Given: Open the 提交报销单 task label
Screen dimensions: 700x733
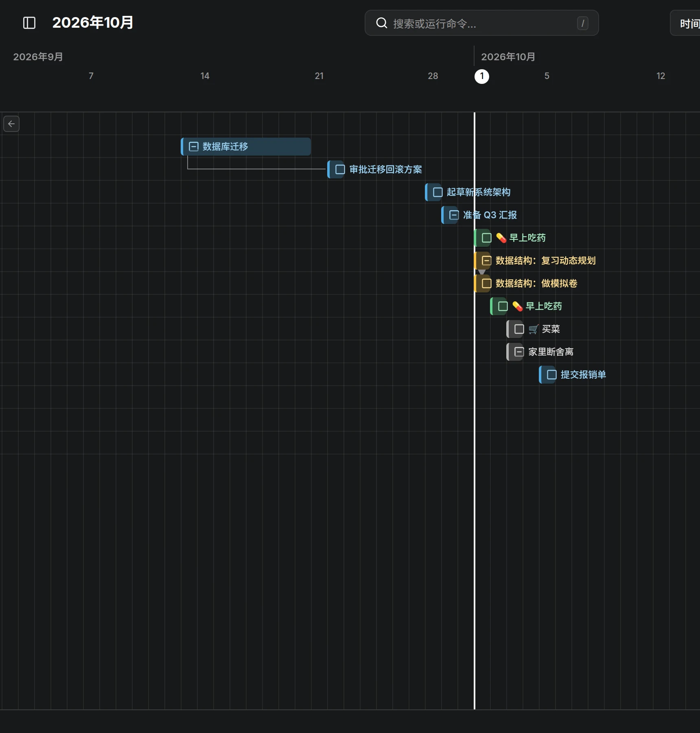Looking at the screenshot, I should pos(584,375).
